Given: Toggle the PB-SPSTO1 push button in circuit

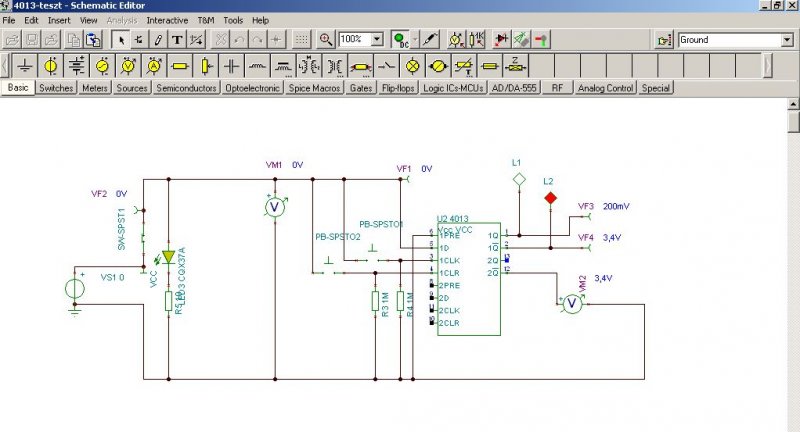Looking at the screenshot, I should pos(373,254).
